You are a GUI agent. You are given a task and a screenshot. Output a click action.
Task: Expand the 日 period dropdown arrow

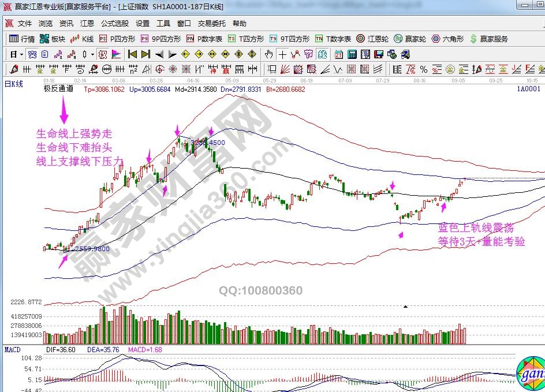pos(21,54)
